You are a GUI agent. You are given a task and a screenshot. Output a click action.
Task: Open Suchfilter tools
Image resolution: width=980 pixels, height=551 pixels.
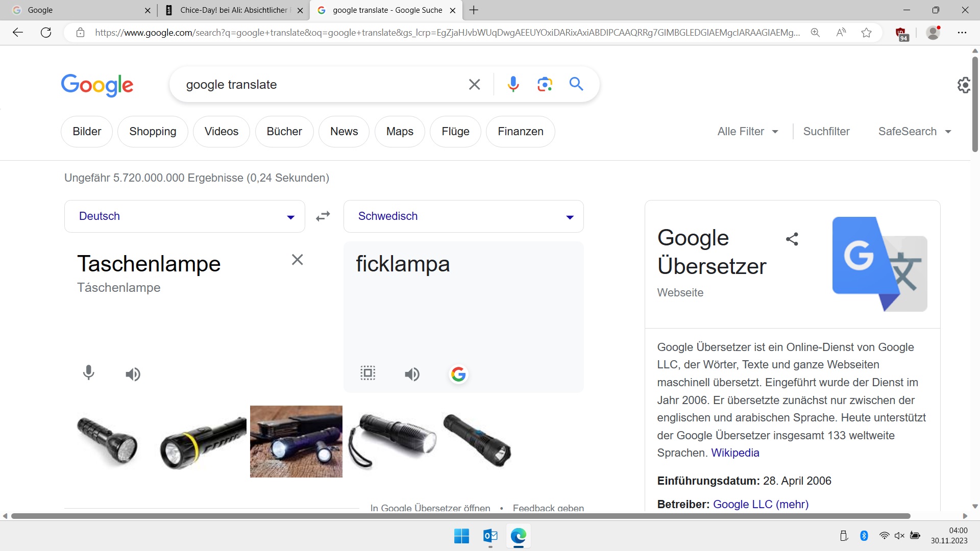click(826, 132)
